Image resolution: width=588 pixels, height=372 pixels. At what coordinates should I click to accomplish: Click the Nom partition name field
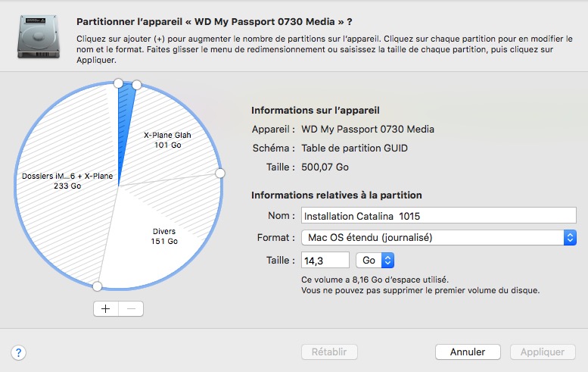439,215
